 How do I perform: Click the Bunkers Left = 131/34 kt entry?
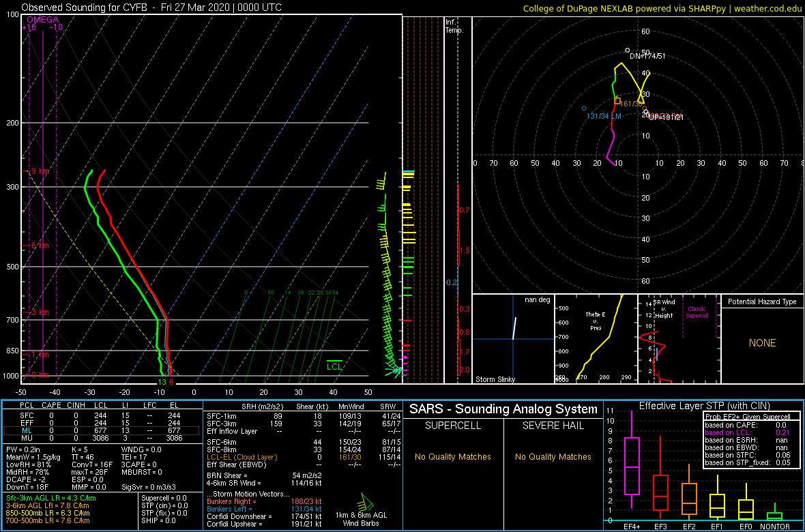pos(265,509)
